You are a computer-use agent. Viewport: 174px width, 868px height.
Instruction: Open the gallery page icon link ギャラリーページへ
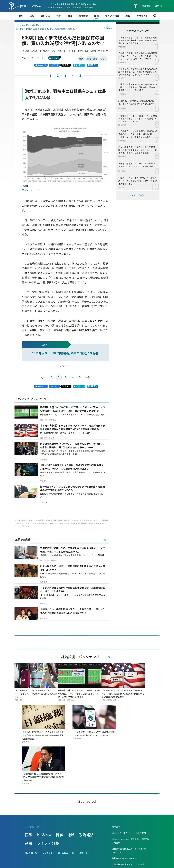click(31, 190)
